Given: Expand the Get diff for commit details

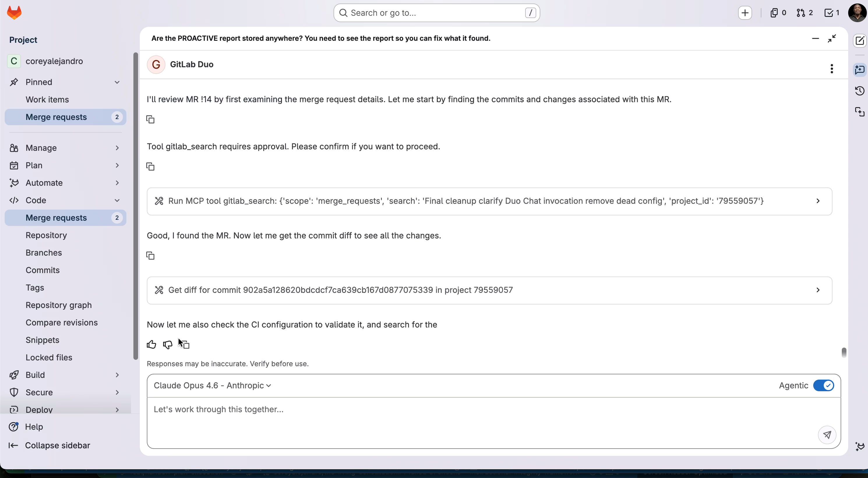Looking at the screenshot, I should tap(818, 290).
